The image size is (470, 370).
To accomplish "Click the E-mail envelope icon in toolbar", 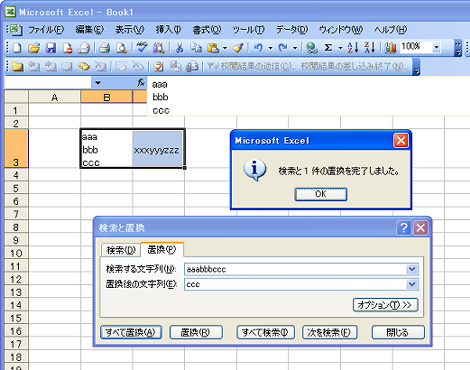I will click(84, 48).
